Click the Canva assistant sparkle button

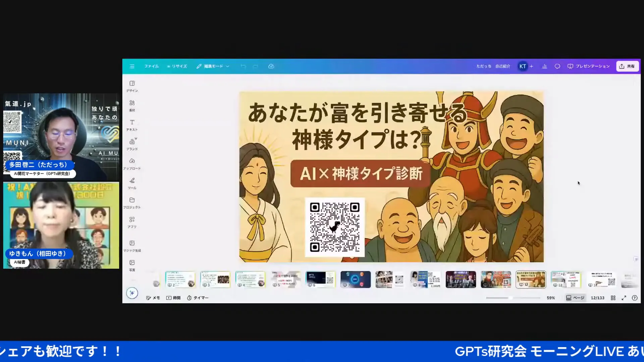coord(132,293)
